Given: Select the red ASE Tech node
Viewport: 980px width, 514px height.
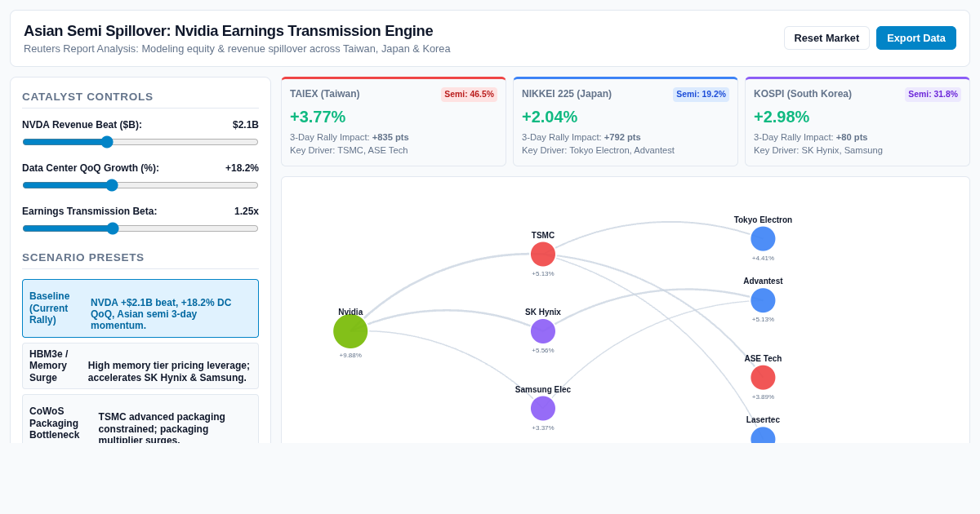Looking at the screenshot, I should pyautogui.click(x=763, y=378).
